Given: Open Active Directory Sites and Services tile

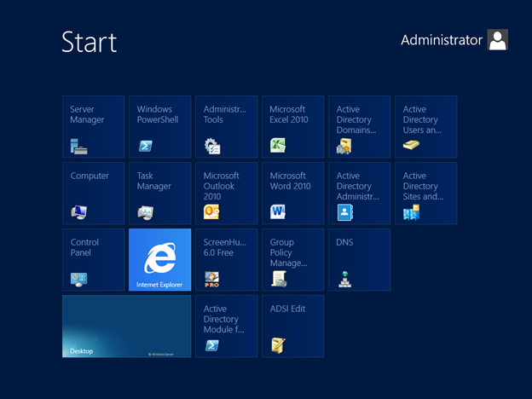Looking at the screenshot, I should pos(425,194).
